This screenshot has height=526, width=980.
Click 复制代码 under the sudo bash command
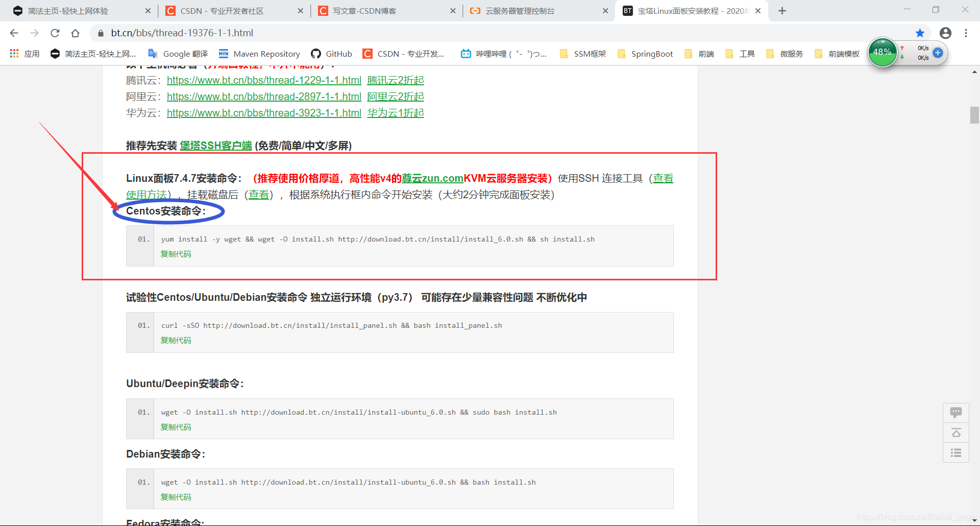176,427
